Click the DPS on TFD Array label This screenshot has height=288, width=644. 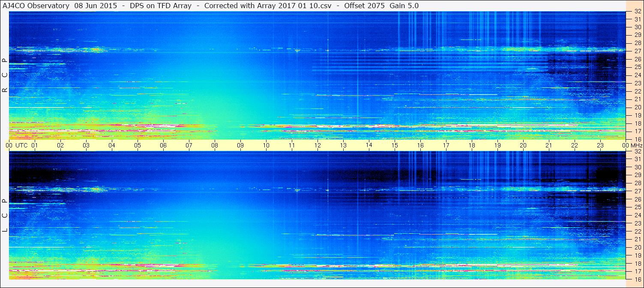pos(161,6)
